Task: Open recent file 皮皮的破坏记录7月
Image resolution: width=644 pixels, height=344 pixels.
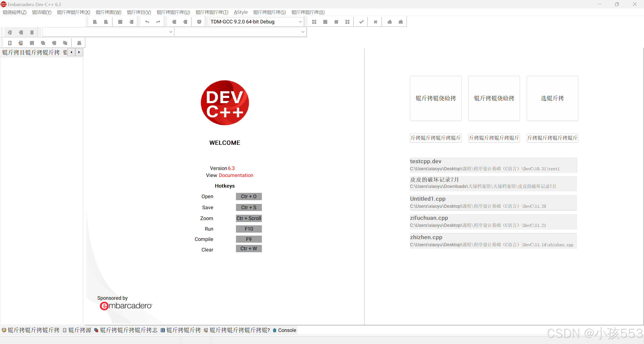Action: coord(493,183)
